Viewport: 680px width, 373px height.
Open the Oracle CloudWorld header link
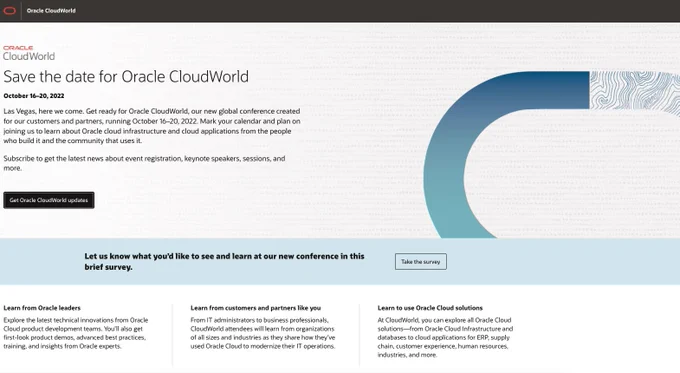tap(51, 10)
